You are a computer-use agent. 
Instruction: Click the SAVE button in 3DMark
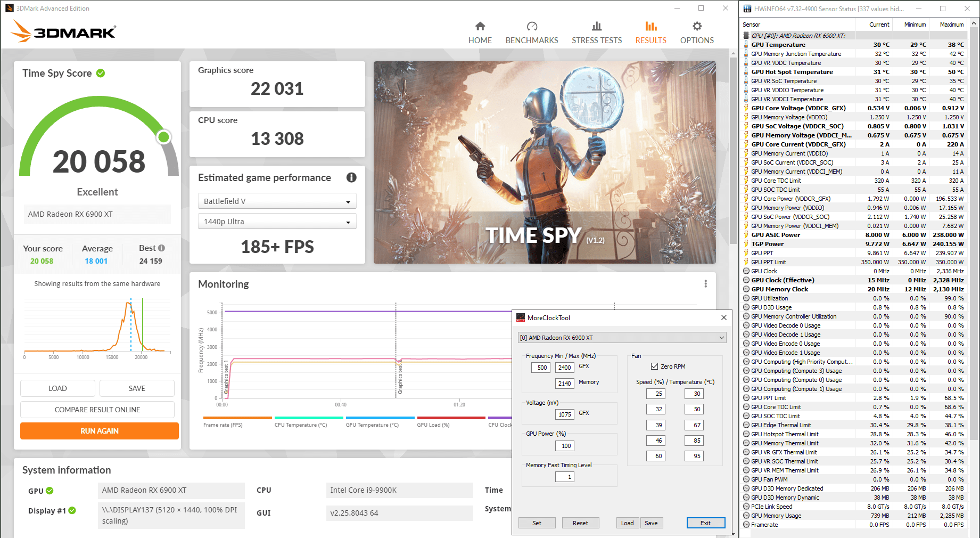pos(137,388)
